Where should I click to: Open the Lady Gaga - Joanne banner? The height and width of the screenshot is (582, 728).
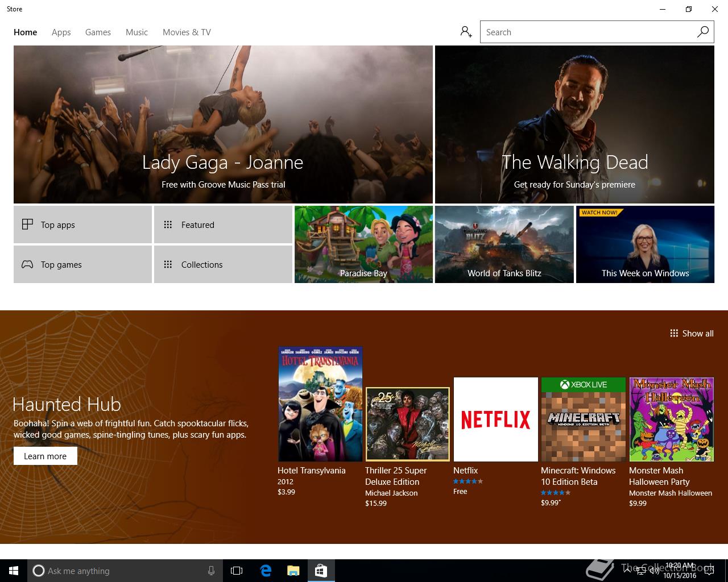pyautogui.click(x=223, y=124)
